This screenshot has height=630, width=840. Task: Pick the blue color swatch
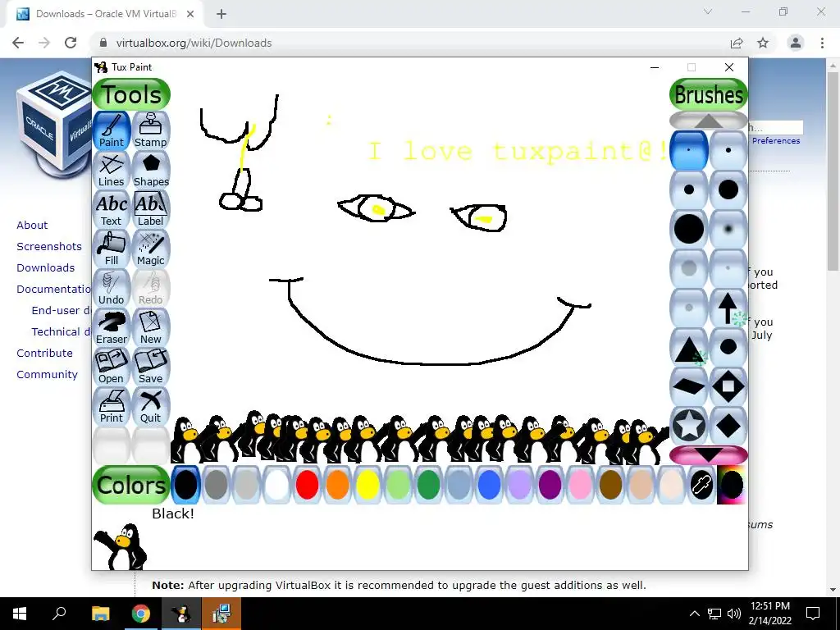click(x=489, y=485)
